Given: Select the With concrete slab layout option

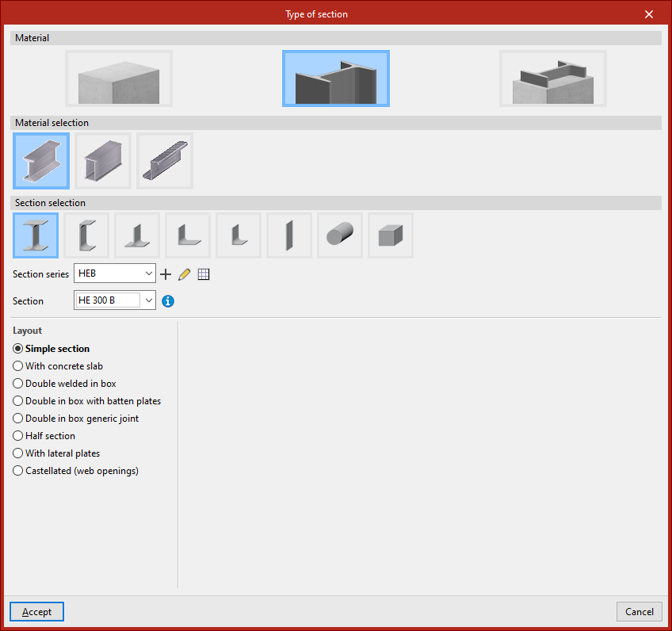Looking at the screenshot, I should 58,366.
